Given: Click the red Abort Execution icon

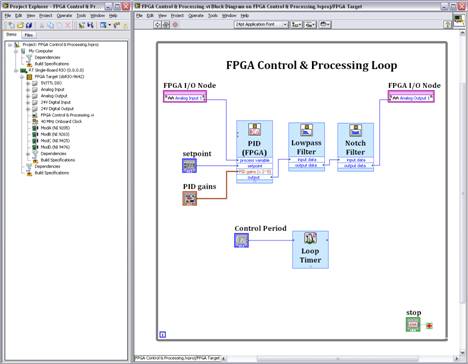Looking at the screenshot, I should [x=175, y=25].
